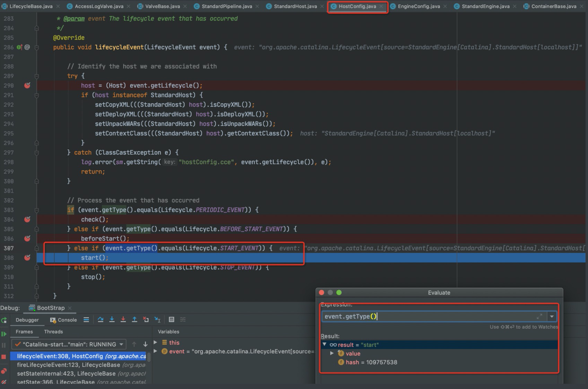Resume program with the green play icon
The height and width of the screenshot is (389, 588).
click(4, 334)
